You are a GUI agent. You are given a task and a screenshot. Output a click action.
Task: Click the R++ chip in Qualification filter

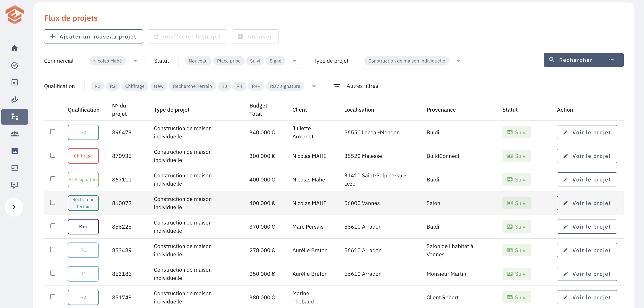(x=256, y=86)
